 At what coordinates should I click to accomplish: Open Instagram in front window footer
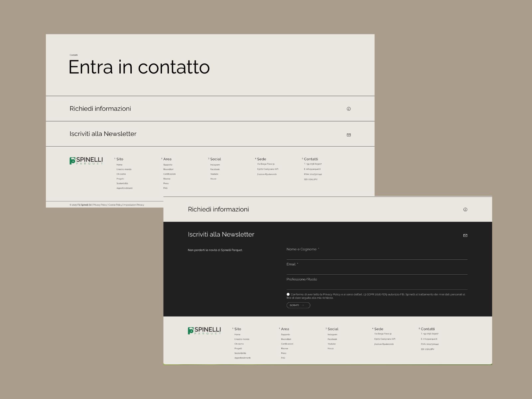[332, 334]
